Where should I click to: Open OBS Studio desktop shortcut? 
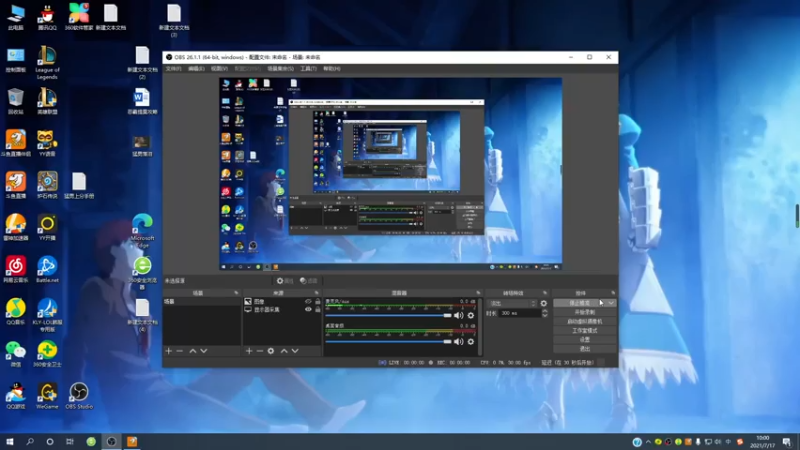(78, 392)
